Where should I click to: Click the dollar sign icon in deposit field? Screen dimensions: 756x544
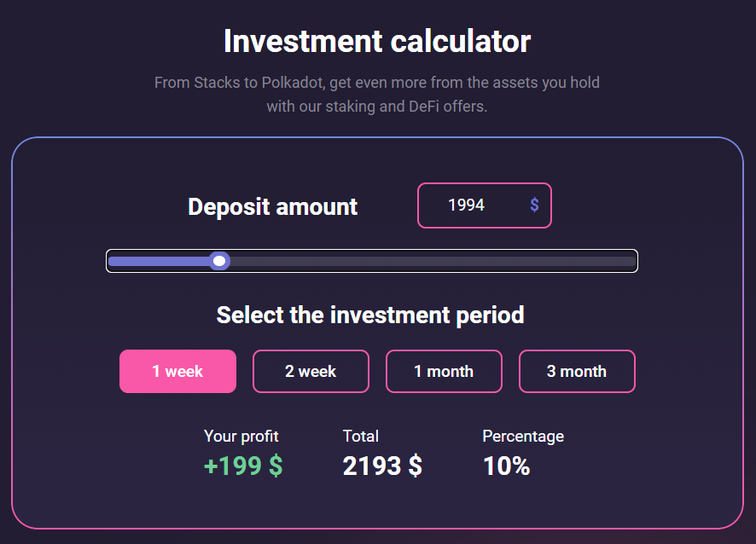click(534, 205)
